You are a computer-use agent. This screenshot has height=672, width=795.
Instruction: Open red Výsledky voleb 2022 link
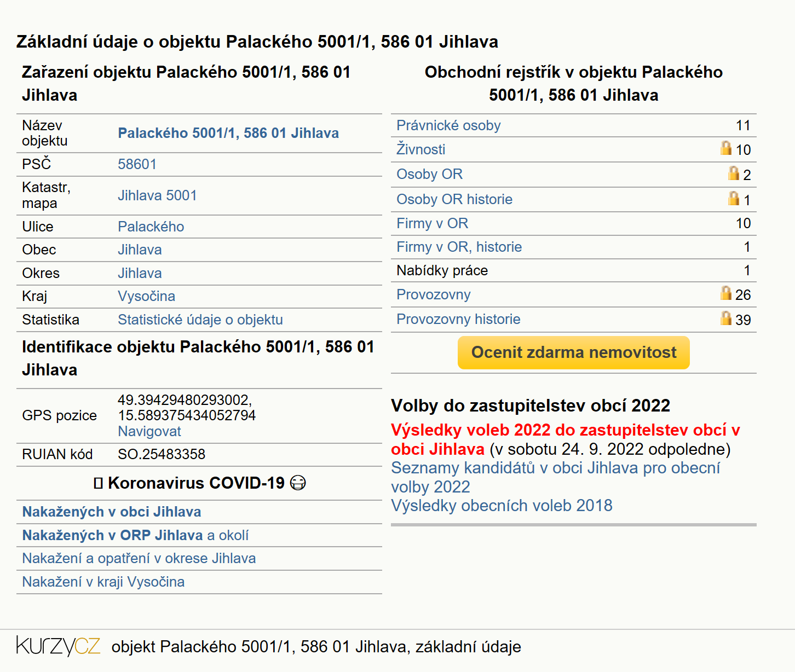coord(566,439)
